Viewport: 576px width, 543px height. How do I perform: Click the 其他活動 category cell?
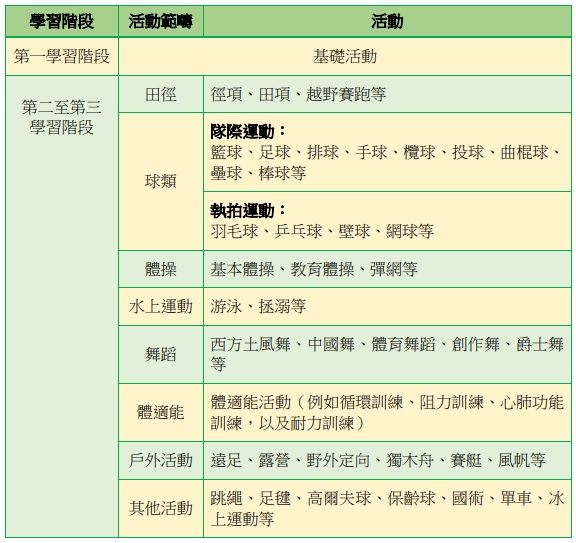point(161,508)
